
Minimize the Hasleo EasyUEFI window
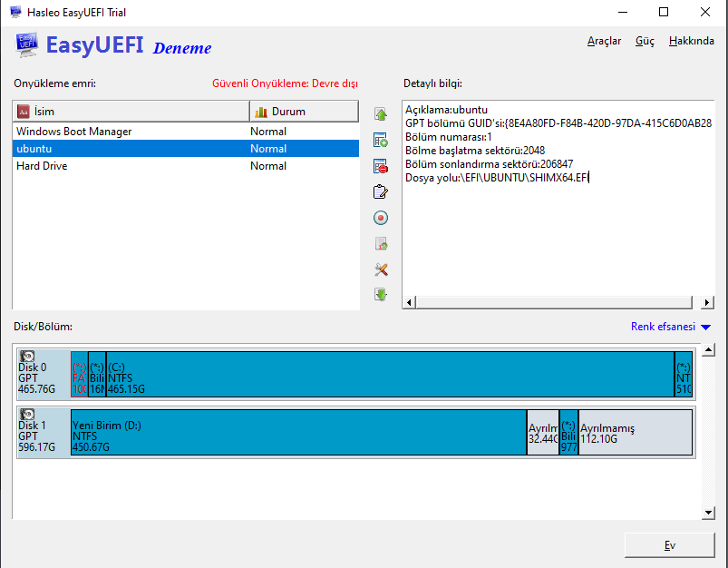pos(623,12)
